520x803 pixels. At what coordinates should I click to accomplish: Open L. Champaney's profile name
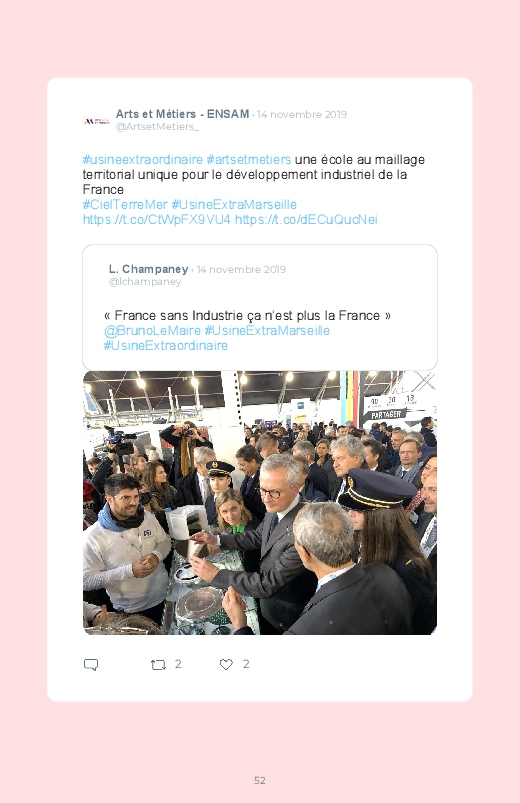tap(149, 269)
